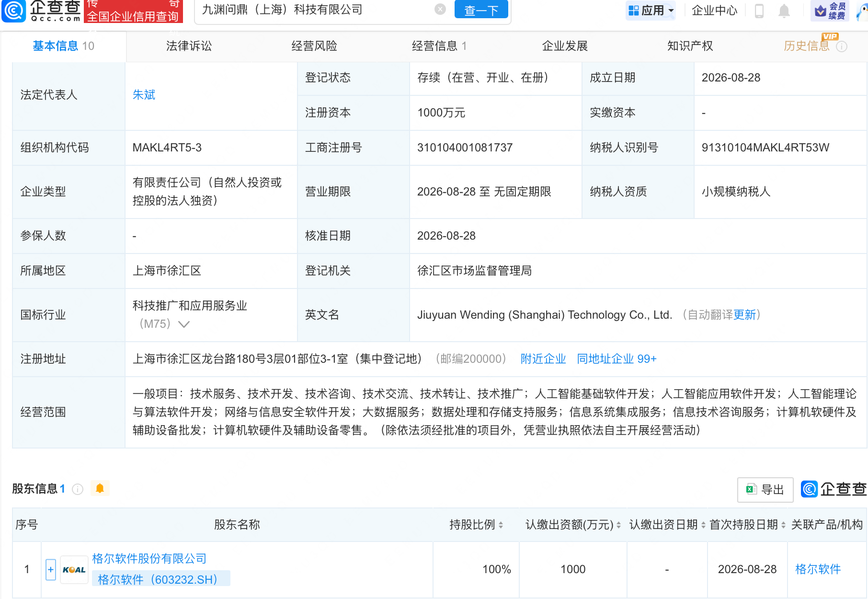Open 企业中心 link

[714, 10]
